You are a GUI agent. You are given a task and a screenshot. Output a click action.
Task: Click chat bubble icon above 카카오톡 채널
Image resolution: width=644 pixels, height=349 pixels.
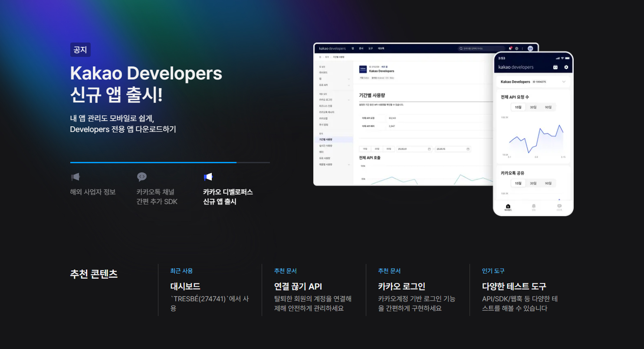point(141,177)
